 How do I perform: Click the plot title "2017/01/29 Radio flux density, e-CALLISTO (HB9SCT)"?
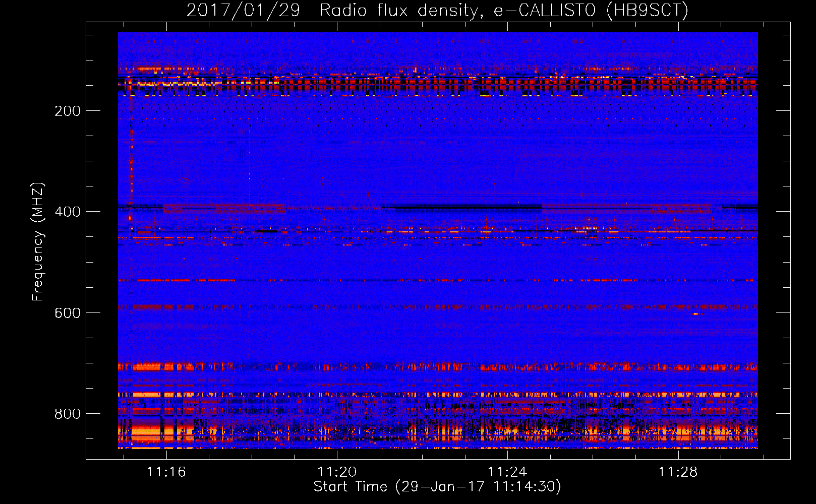pyautogui.click(x=437, y=10)
